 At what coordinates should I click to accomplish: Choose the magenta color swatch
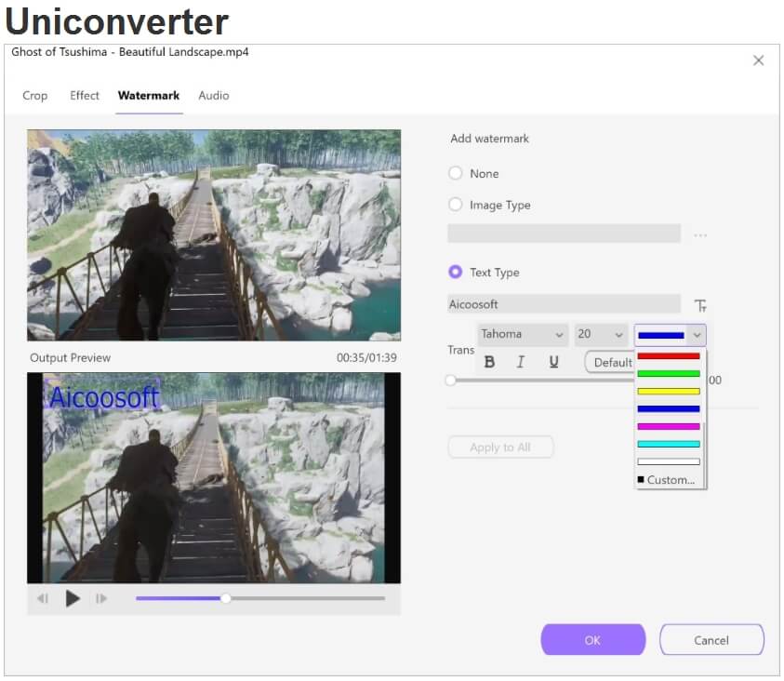[669, 426]
